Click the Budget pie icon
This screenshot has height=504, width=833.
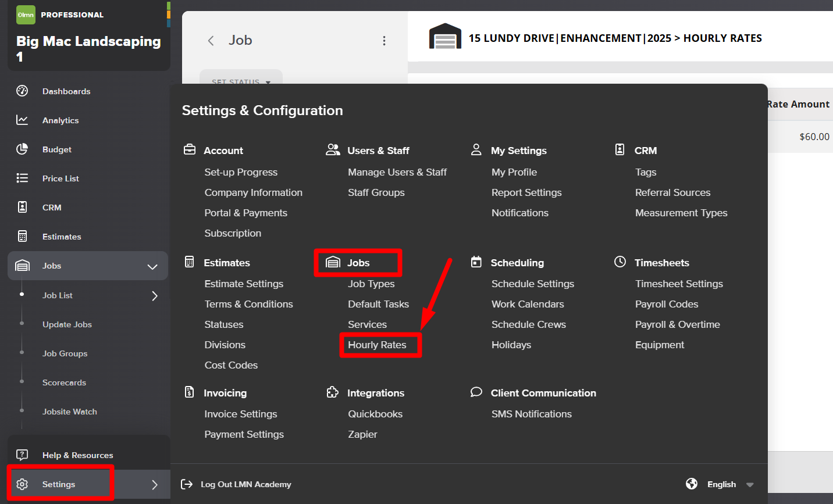point(22,149)
